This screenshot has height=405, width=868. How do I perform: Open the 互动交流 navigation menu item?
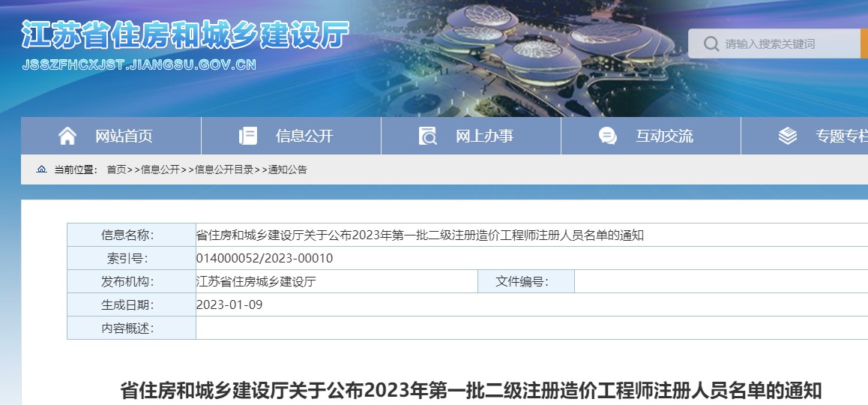coord(664,136)
